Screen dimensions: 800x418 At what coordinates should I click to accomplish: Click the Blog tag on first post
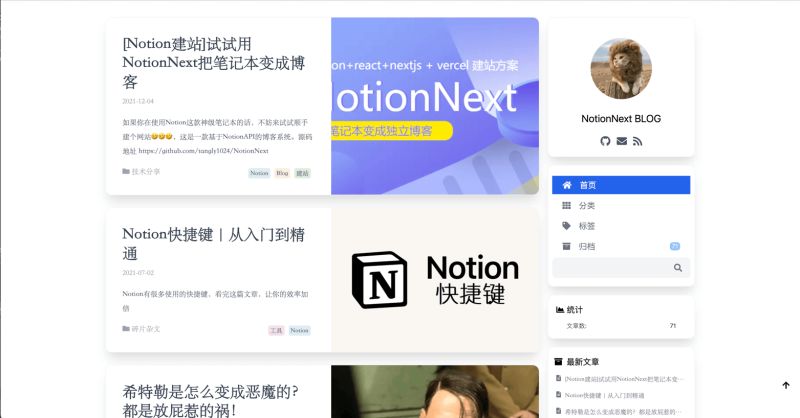[x=282, y=173]
